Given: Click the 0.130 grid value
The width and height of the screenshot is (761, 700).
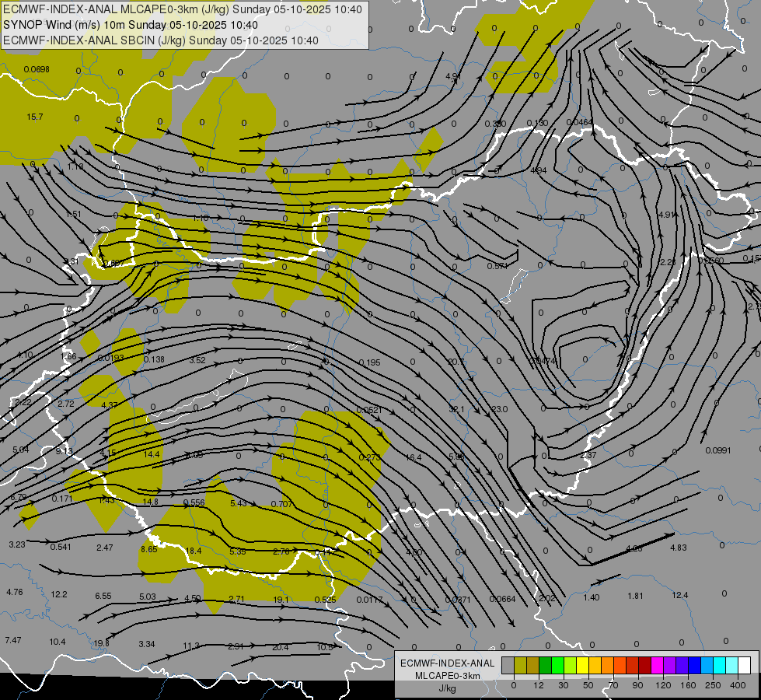Looking at the screenshot, I should click(x=537, y=123).
